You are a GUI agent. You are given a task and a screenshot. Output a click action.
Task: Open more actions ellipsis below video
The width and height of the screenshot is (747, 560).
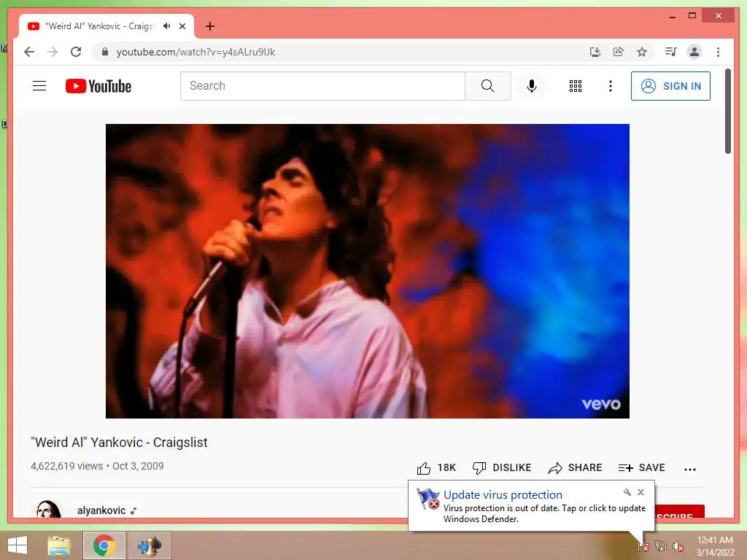690,470
